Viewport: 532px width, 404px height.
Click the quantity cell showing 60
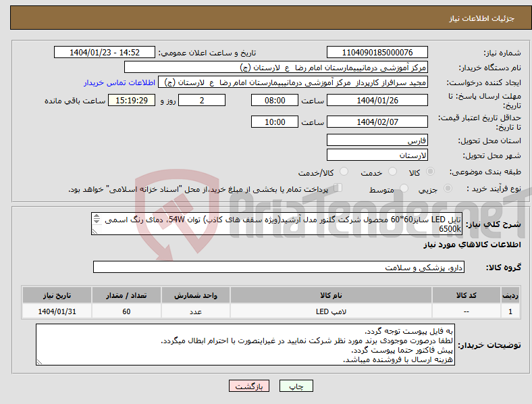126,311
